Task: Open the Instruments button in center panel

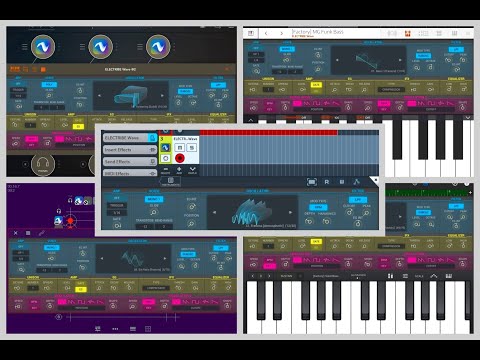Action: click(x=171, y=182)
